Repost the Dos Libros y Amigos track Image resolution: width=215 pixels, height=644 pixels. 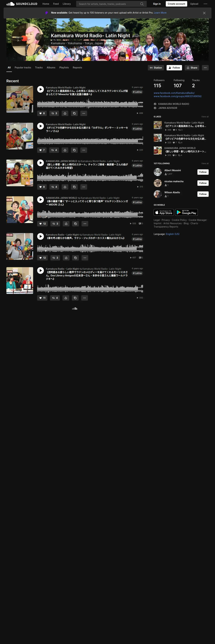pos(55,298)
